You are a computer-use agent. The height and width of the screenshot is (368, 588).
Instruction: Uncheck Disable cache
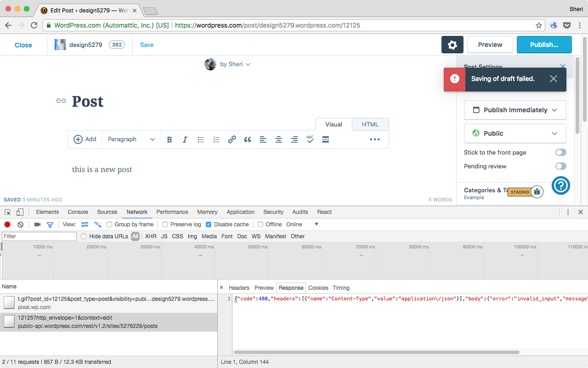pos(209,224)
